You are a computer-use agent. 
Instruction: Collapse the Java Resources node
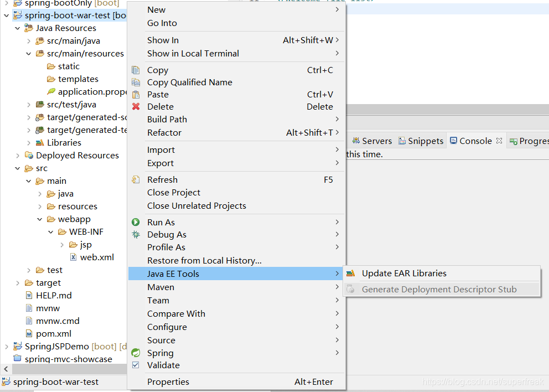[18, 28]
